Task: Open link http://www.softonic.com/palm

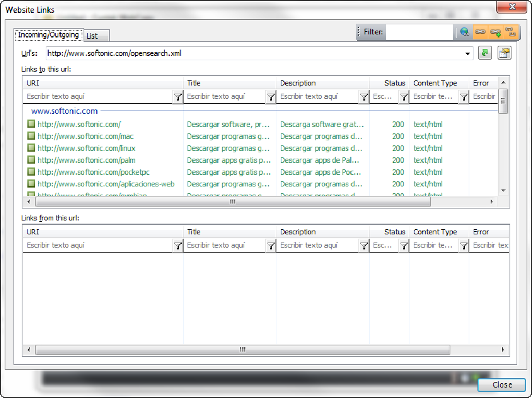Action: point(86,160)
